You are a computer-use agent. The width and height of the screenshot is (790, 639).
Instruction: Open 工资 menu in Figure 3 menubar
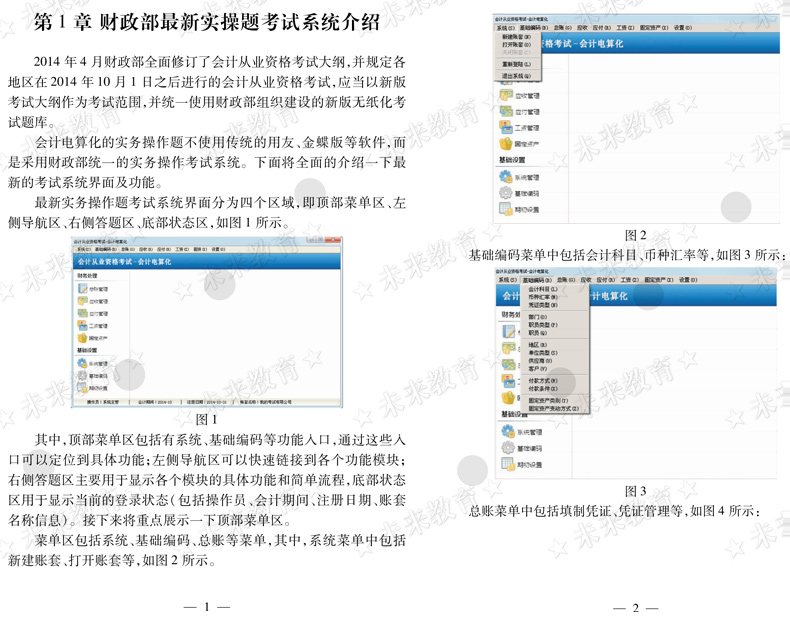[630, 280]
